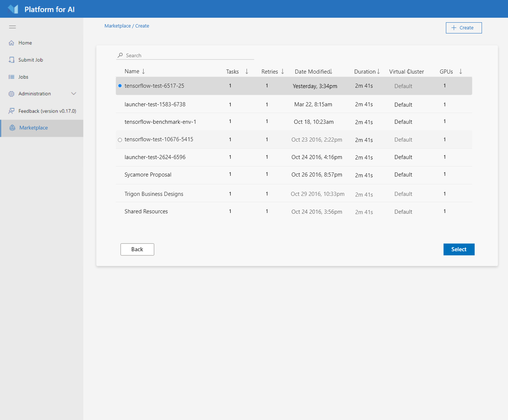
Task: Focus the Search input field
Action: pos(185,55)
